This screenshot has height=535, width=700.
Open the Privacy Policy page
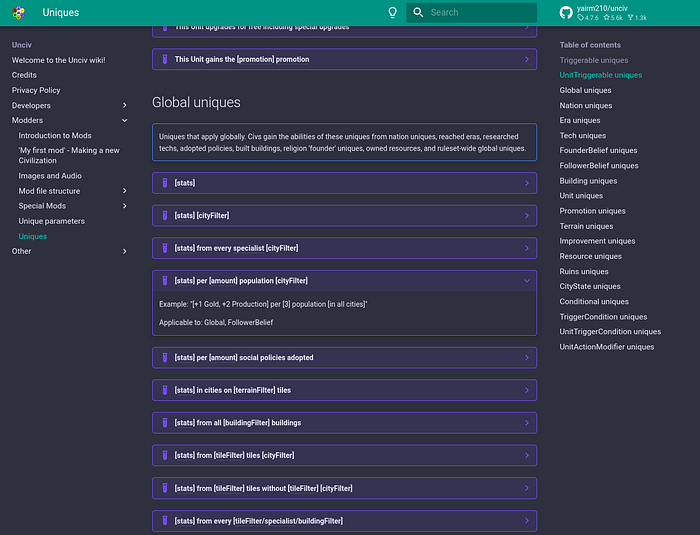[x=36, y=90]
